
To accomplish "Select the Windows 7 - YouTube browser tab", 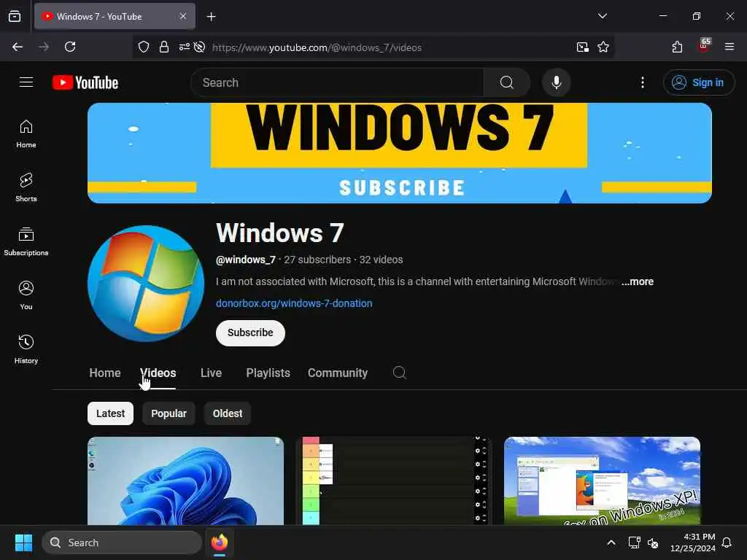I will [x=115, y=16].
